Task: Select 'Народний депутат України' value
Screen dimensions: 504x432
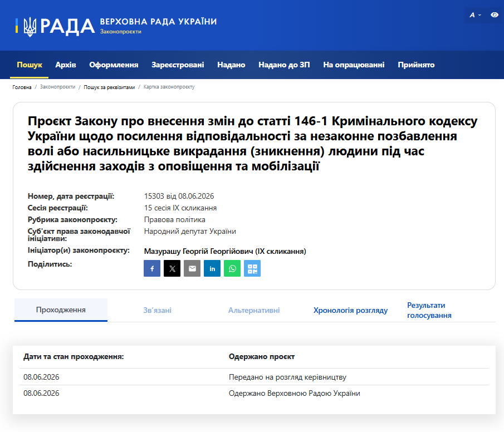Action: pyautogui.click(x=190, y=232)
